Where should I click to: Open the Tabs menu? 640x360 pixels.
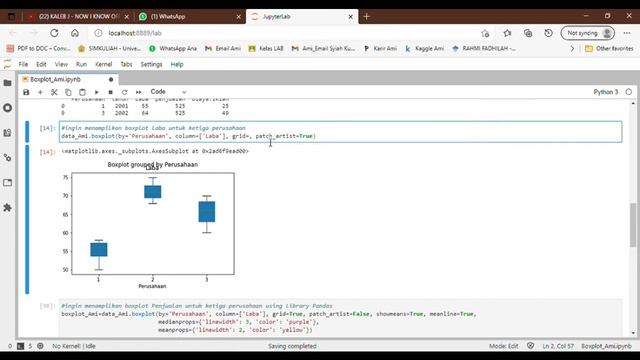[x=126, y=64]
